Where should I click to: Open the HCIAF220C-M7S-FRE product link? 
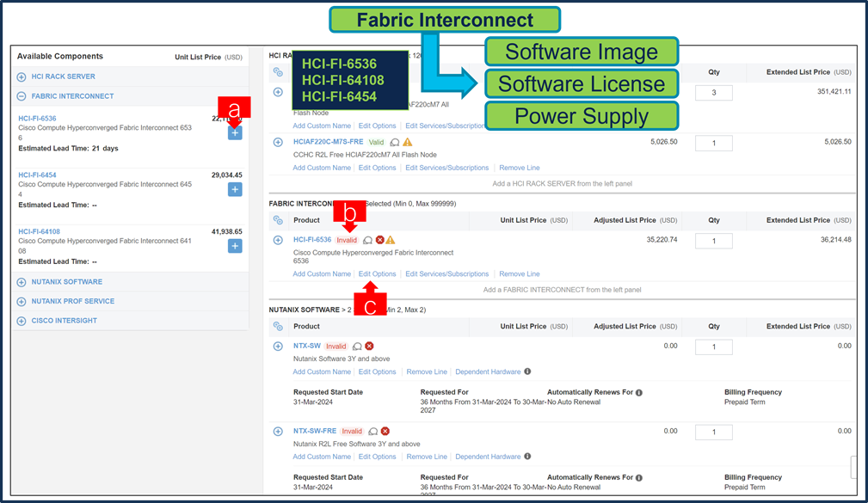[329, 142]
